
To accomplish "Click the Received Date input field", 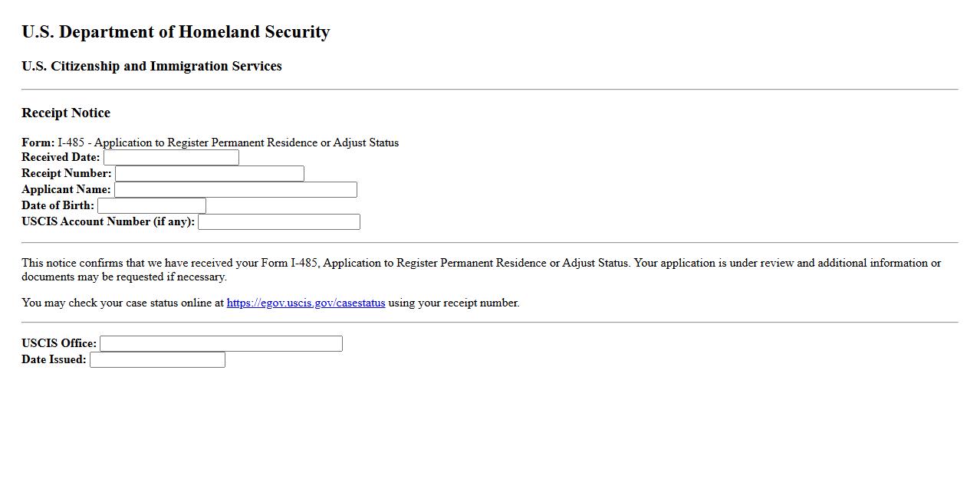I will 171,158.
